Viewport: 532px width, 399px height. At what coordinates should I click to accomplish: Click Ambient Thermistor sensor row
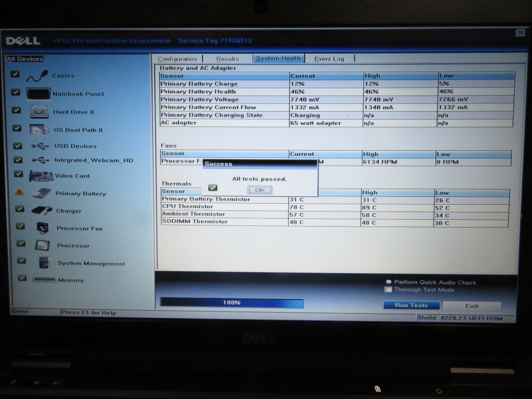[335, 215]
